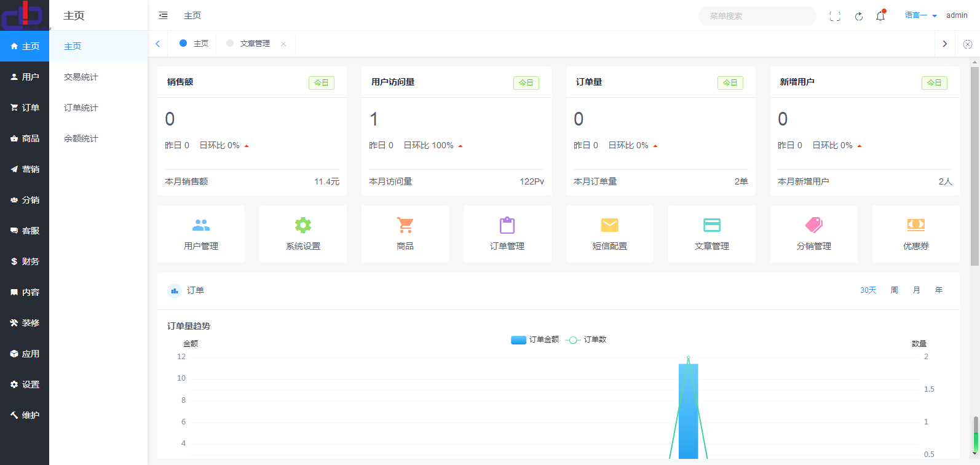Open 订单 section in left sidebar
This screenshot has height=465, width=980.
25,108
